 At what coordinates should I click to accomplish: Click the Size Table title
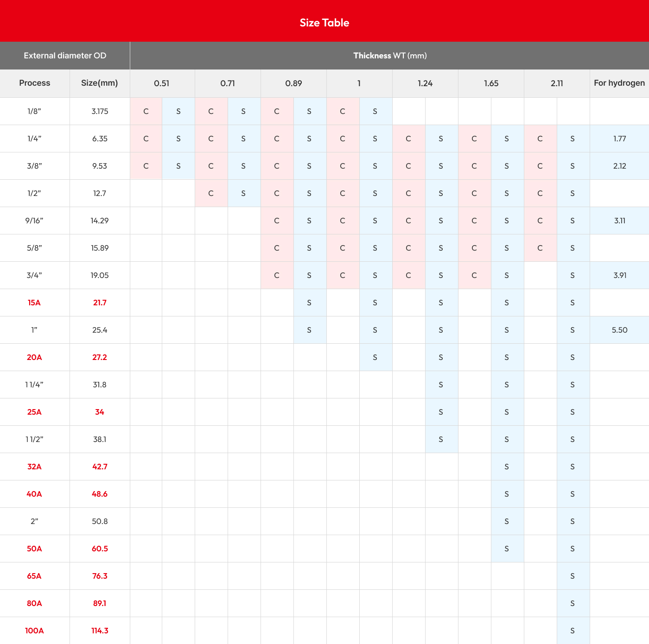[324, 23]
